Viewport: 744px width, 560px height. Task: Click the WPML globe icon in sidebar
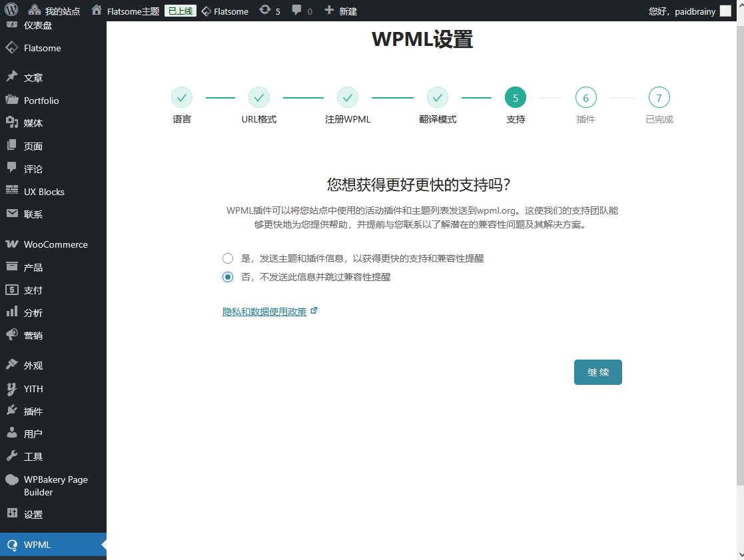coord(12,545)
